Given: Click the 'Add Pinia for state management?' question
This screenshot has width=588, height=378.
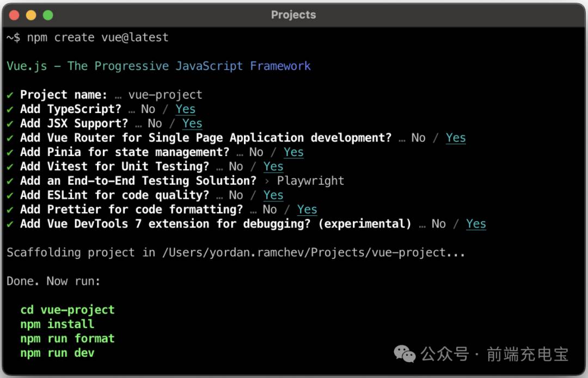Looking at the screenshot, I should (x=125, y=152).
